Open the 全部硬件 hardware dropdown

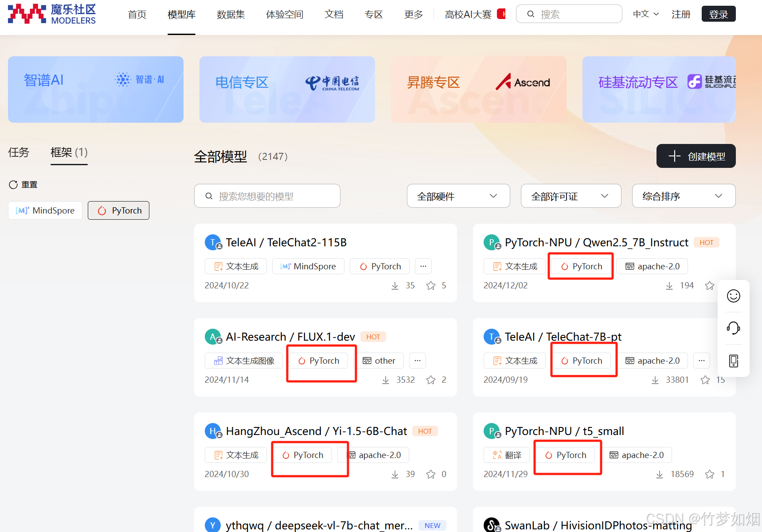tap(458, 195)
